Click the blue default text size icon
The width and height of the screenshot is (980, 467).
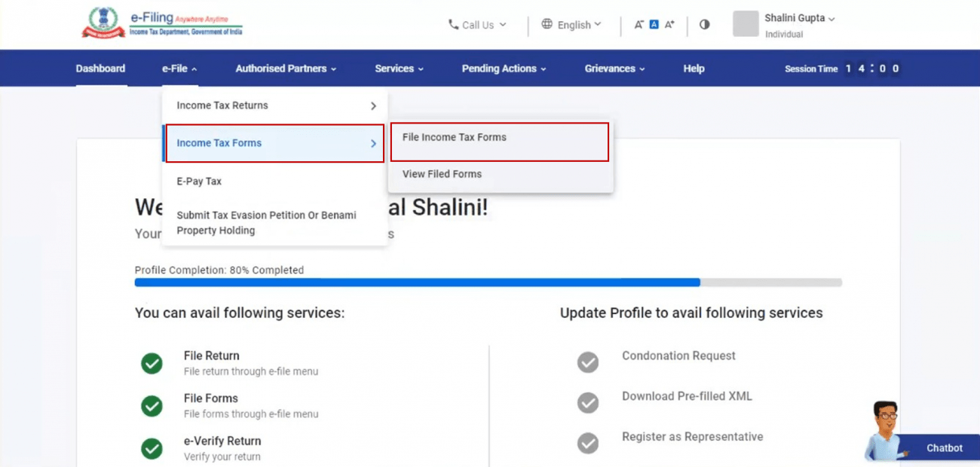pos(654,24)
